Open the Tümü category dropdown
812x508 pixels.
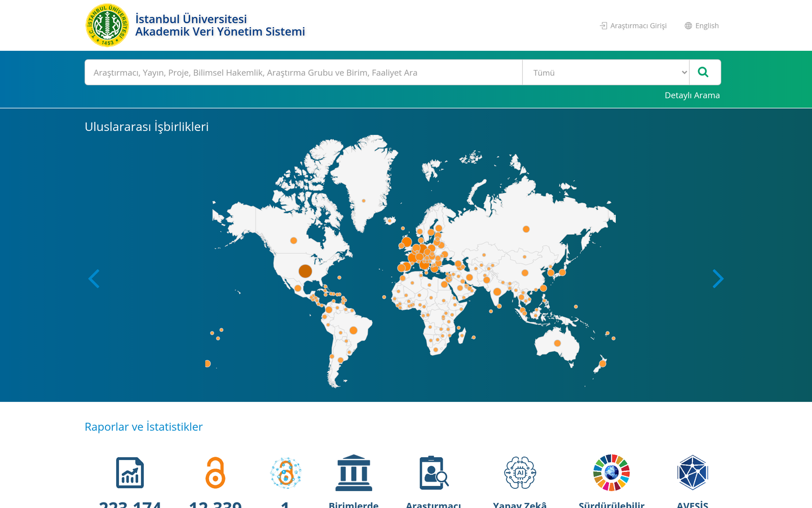(x=606, y=72)
